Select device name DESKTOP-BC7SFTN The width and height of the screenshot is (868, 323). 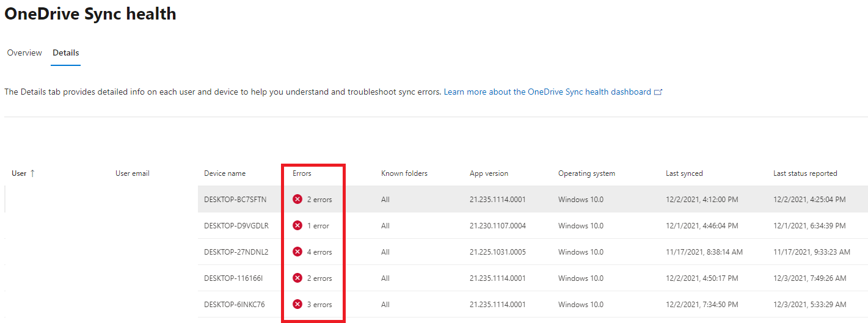pyautogui.click(x=235, y=200)
